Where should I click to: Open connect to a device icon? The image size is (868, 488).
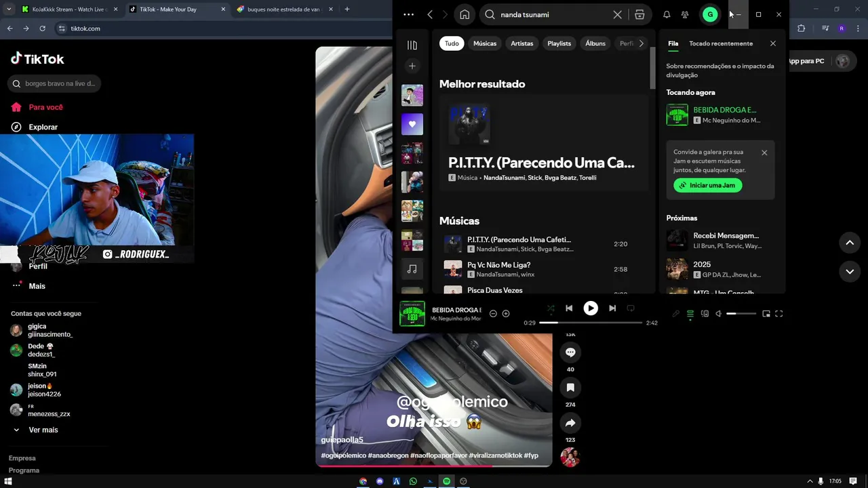tap(705, 314)
